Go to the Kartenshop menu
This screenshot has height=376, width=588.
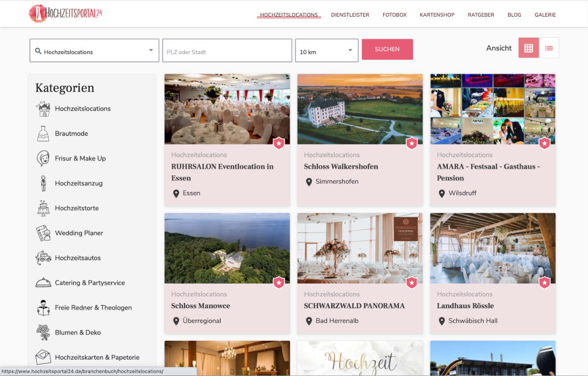pos(437,15)
